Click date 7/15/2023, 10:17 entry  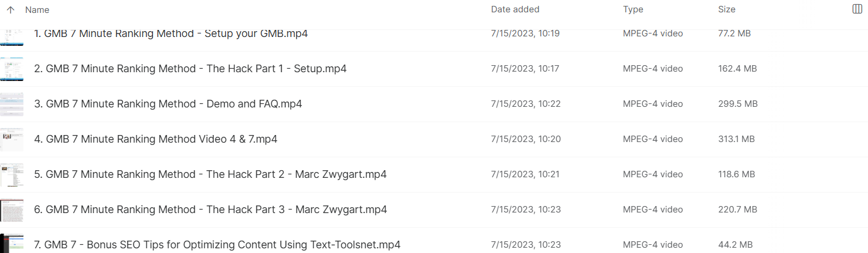pyautogui.click(x=525, y=69)
